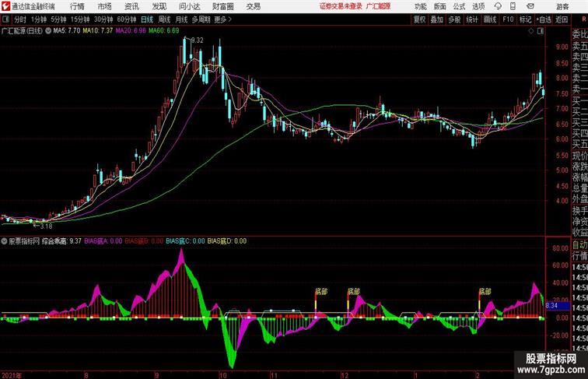The image size is (588, 379).
Task: Toggle the left panel icon beside 分时
Action: click(5, 19)
